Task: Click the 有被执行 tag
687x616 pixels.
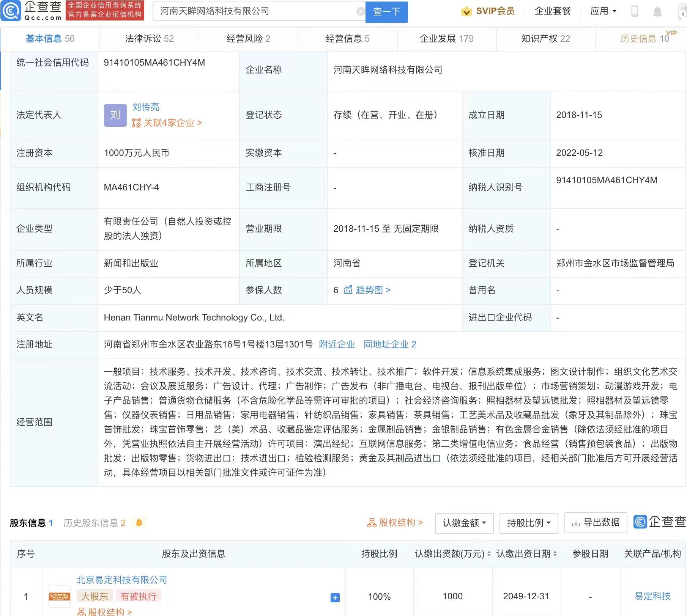Action: [138, 597]
